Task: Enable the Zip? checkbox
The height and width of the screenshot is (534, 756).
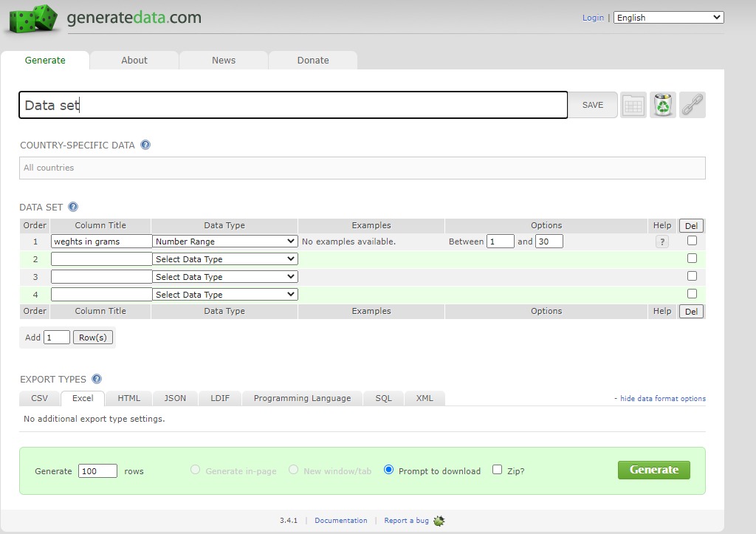Action: (x=497, y=469)
